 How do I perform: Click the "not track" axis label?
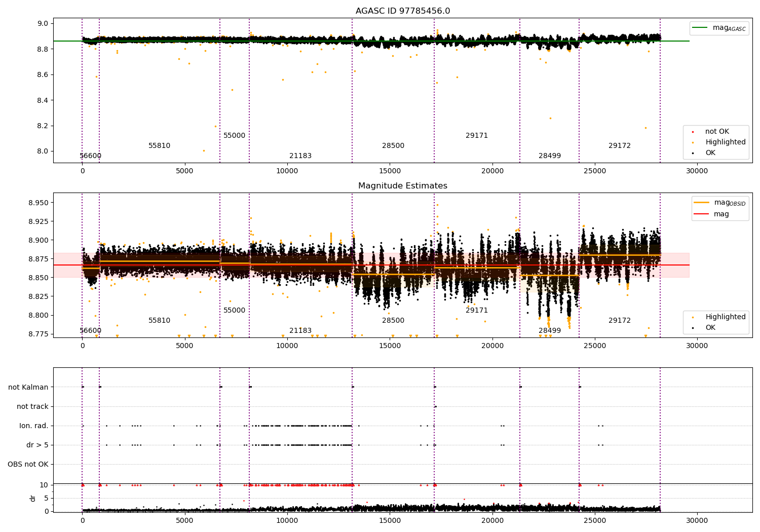[x=32, y=407]
